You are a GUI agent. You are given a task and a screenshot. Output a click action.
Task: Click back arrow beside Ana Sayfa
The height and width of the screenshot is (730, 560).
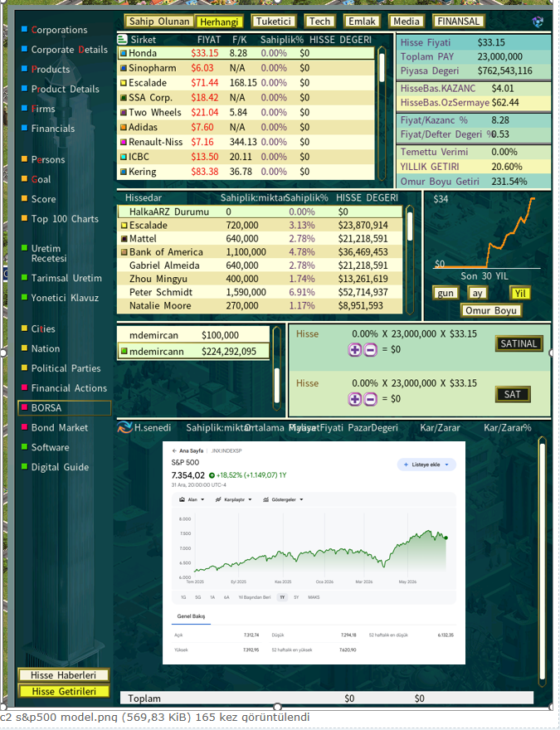[x=174, y=450]
